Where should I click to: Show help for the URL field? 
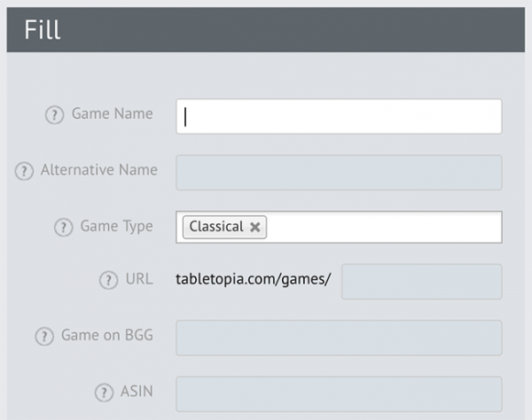(108, 281)
